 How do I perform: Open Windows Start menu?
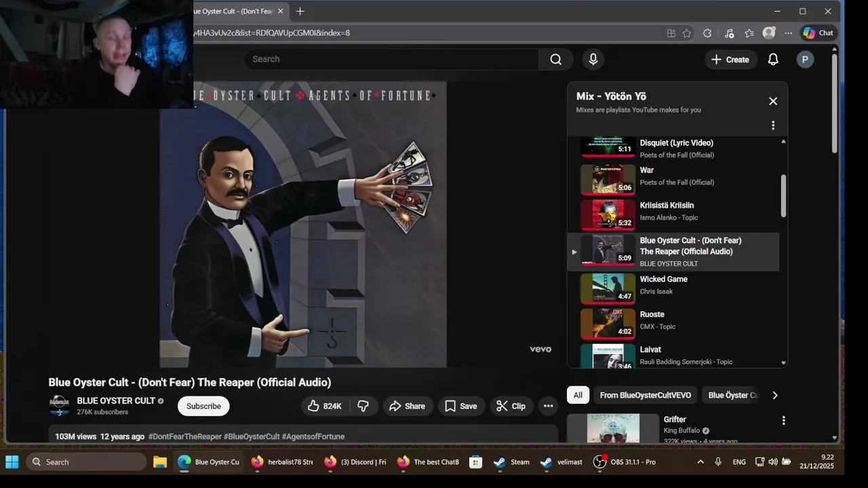coord(12,462)
